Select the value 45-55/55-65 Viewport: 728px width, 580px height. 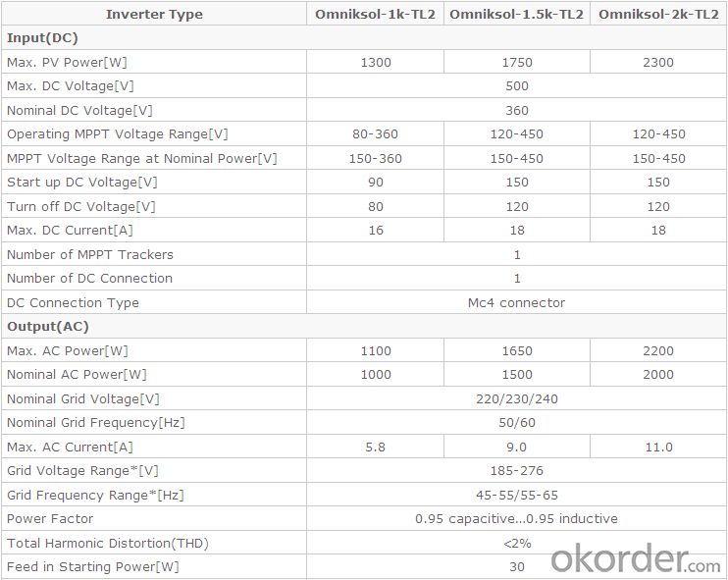pyautogui.click(x=517, y=495)
